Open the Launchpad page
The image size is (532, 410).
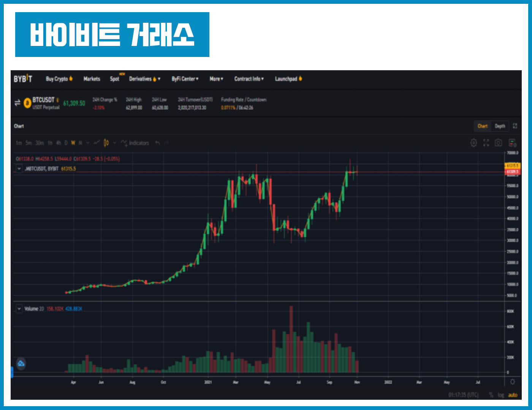pyautogui.click(x=288, y=79)
